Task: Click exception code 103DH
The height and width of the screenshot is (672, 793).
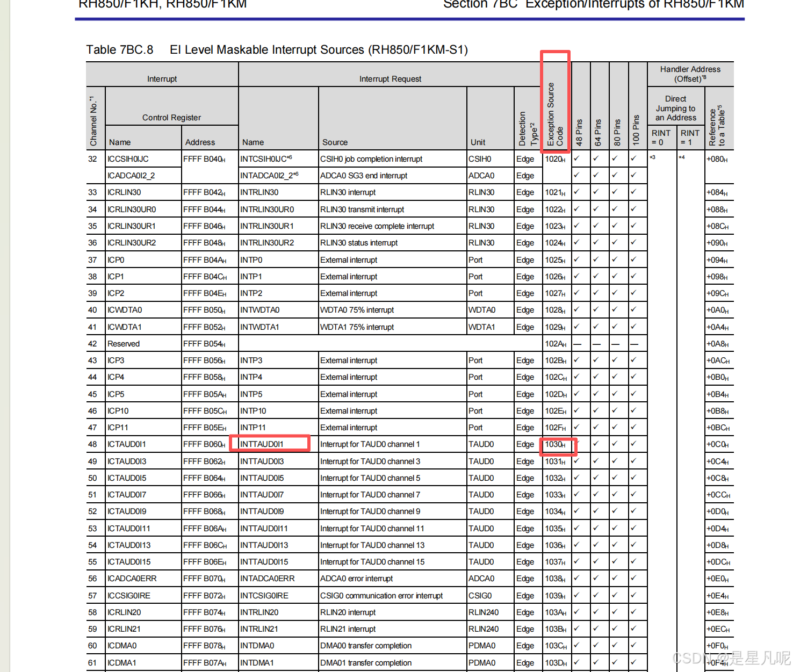Action: 556,663
